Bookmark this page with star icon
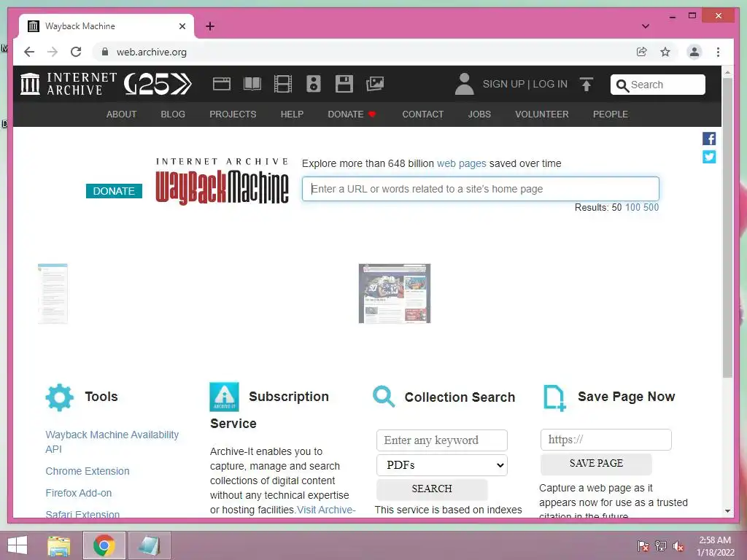Viewport: 747px width, 560px height. tap(665, 52)
